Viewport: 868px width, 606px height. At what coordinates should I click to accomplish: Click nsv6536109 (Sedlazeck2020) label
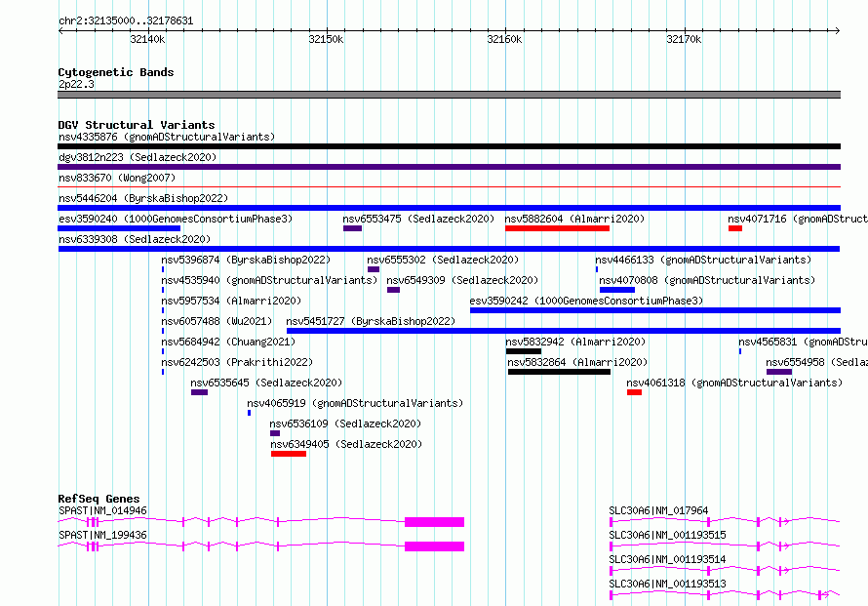point(345,424)
